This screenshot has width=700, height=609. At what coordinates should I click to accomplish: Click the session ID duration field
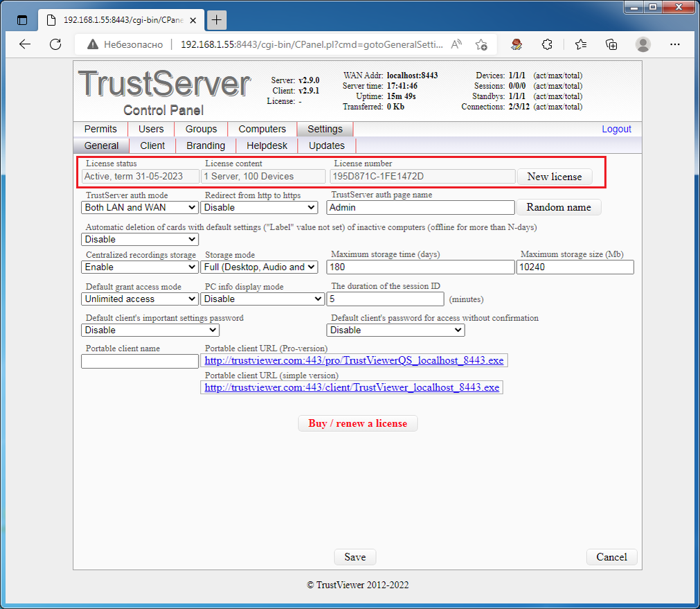[385, 299]
